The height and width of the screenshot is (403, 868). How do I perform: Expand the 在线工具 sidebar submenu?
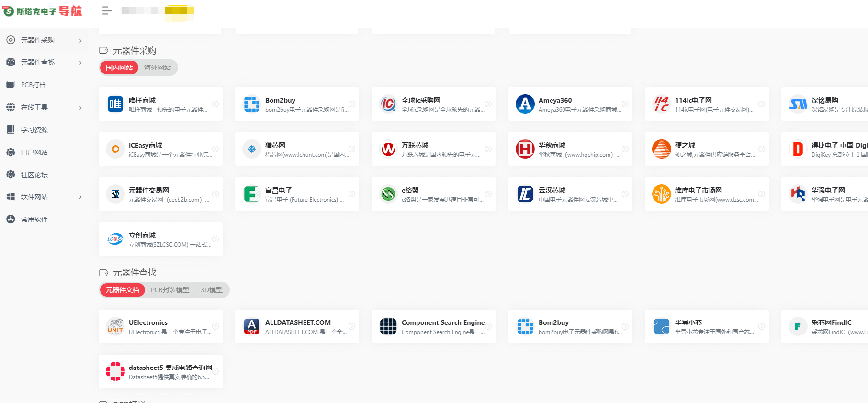(80, 108)
